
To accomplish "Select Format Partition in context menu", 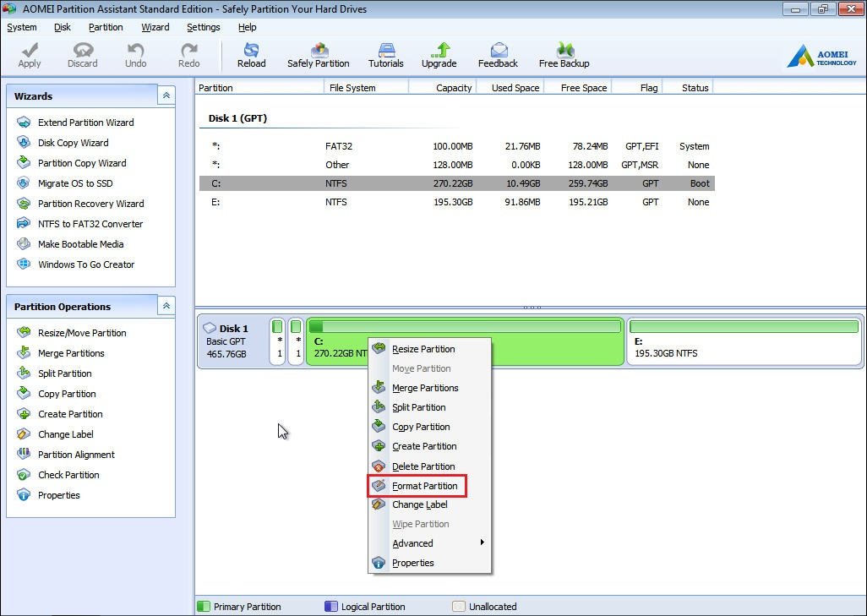I will click(x=429, y=486).
